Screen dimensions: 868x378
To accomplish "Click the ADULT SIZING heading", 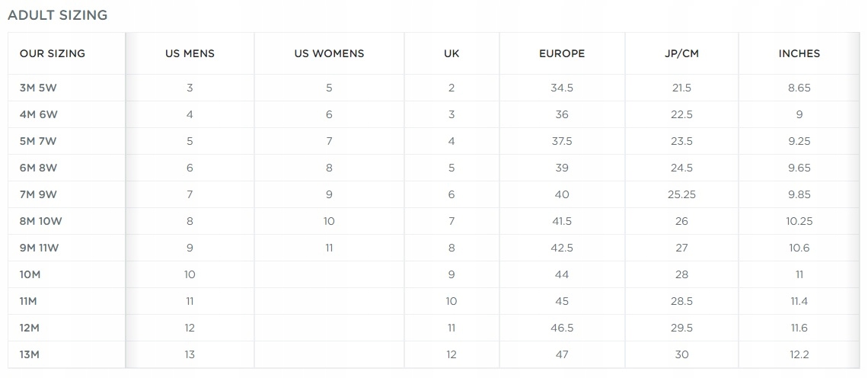I will click(x=57, y=15).
